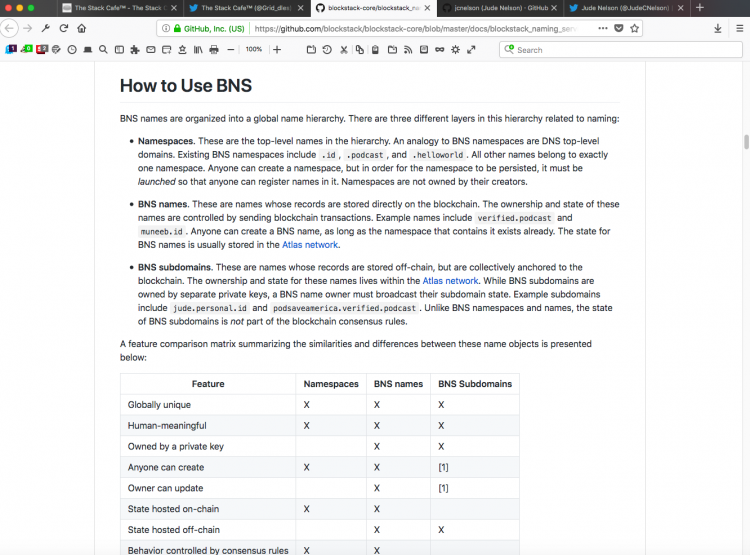This screenshot has width=750, height=555.
Task: Switch to Jude Nelson Twitter tab
Action: point(626,8)
